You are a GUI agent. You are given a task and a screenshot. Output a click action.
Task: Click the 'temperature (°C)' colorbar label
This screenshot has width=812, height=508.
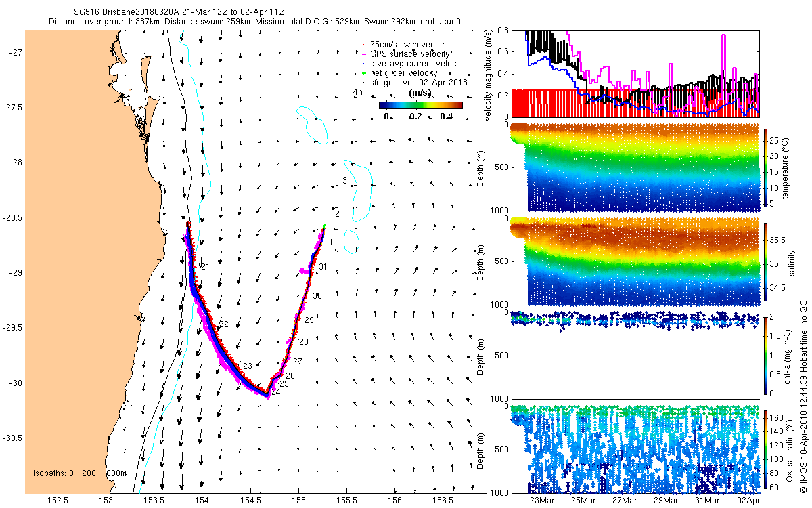(x=787, y=169)
